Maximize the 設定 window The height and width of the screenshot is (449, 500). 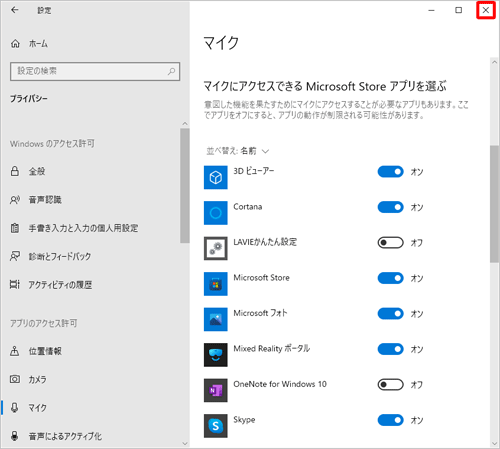[459, 10]
